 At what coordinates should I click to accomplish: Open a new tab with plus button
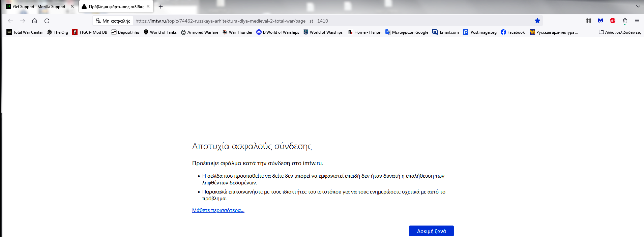[161, 7]
